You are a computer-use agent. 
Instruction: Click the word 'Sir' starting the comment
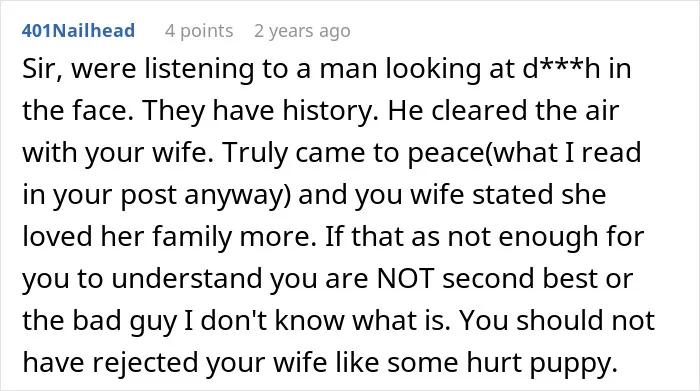click(38, 69)
